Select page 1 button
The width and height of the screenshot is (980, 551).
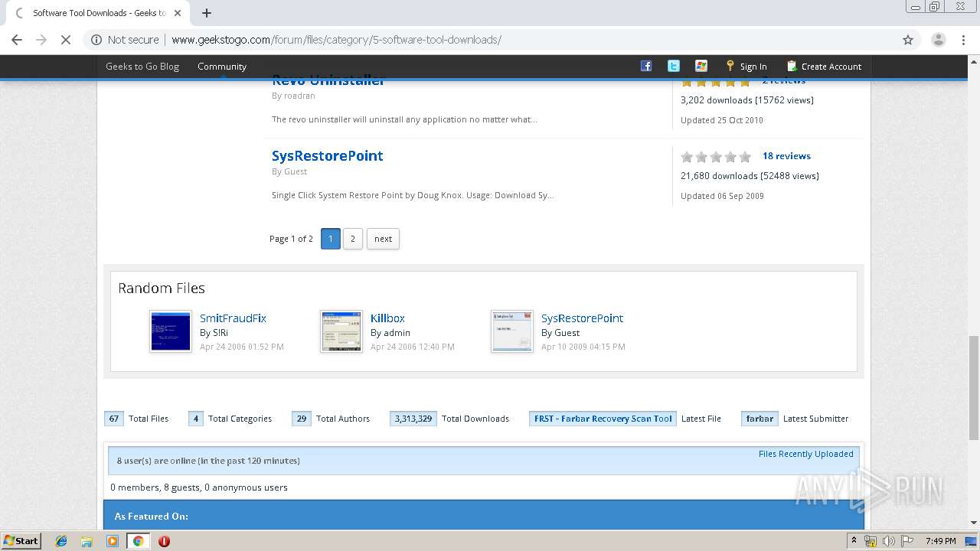coord(331,239)
